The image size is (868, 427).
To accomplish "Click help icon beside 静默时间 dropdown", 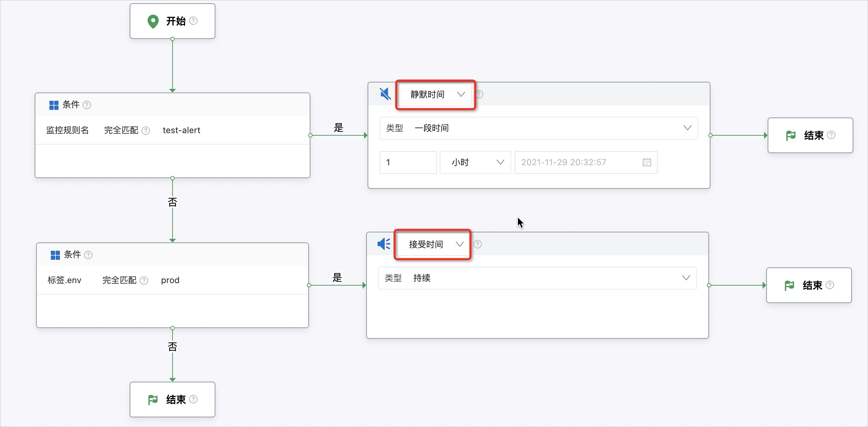I will pos(479,94).
